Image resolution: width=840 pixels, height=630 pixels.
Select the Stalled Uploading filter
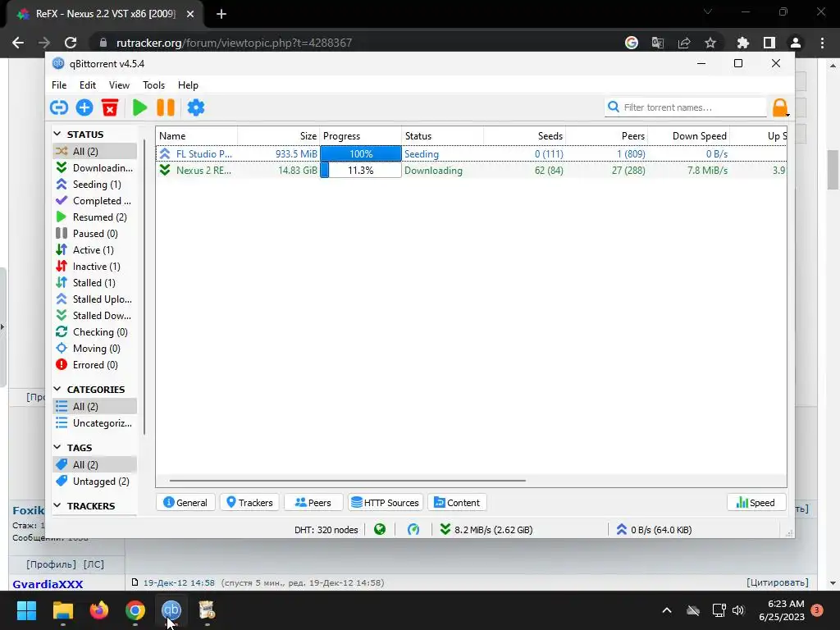pyautogui.click(x=95, y=299)
